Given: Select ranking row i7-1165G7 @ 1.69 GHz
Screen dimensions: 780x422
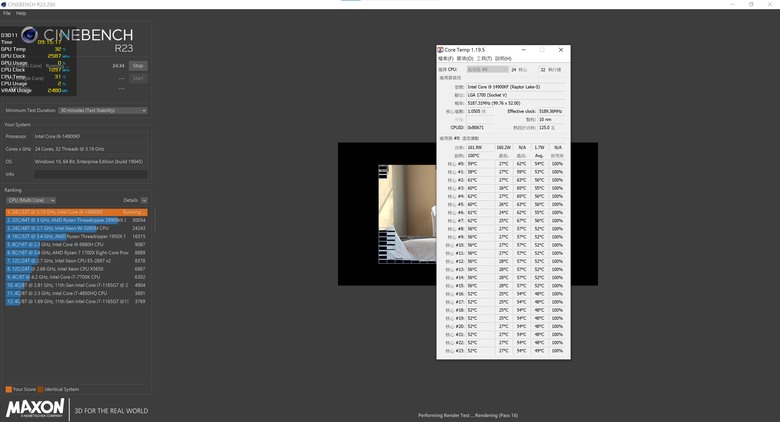Looking at the screenshot, I should [x=77, y=302].
